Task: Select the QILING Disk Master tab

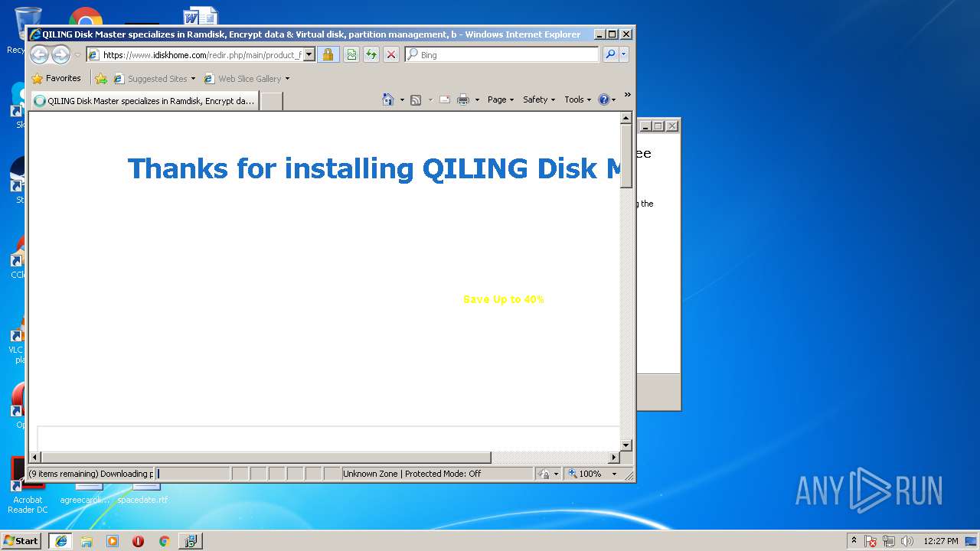Action: click(x=145, y=100)
